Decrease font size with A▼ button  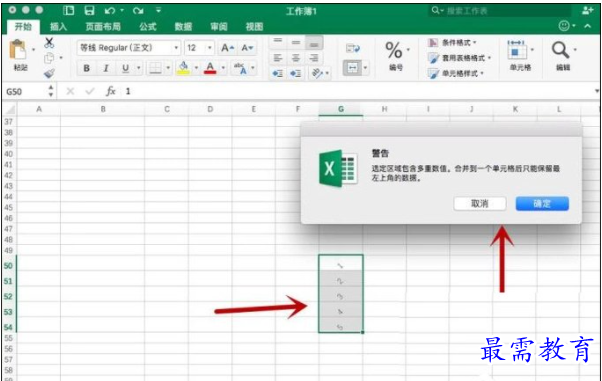(x=247, y=48)
